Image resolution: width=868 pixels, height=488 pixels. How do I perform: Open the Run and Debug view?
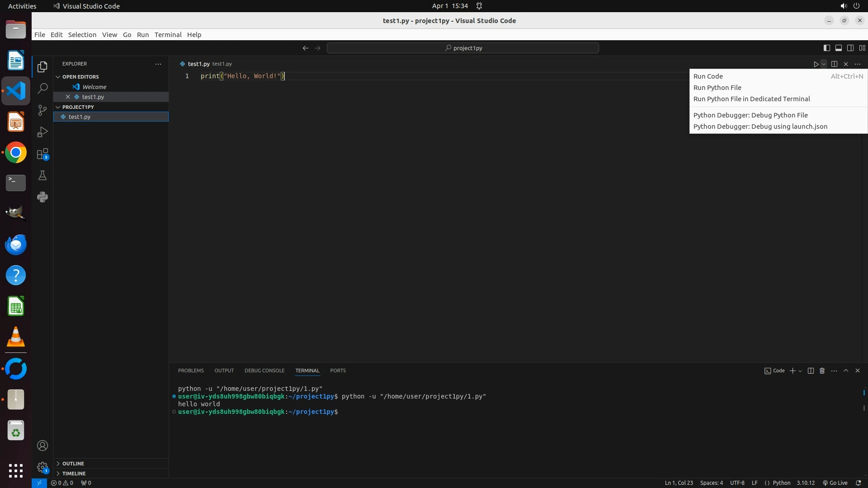click(42, 132)
